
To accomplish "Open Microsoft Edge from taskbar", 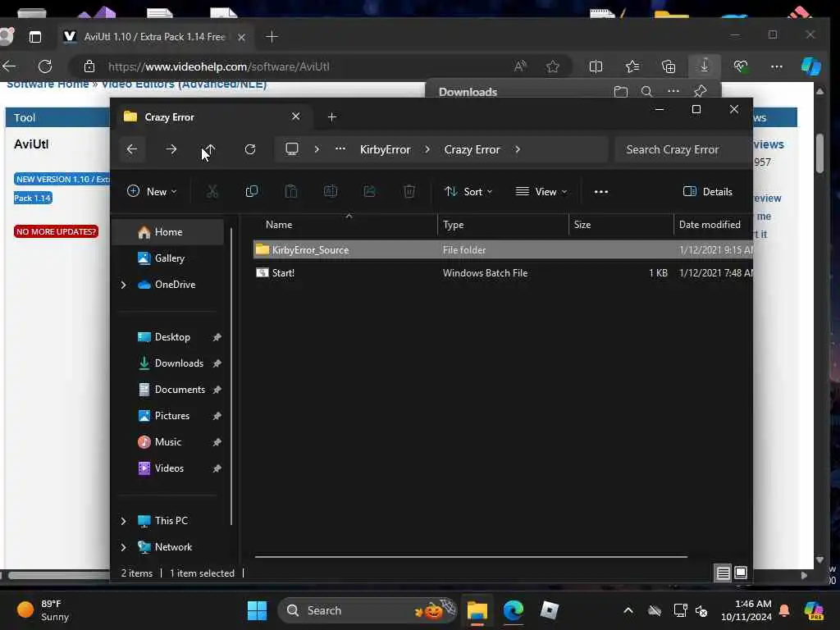I will [x=514, y=610].
